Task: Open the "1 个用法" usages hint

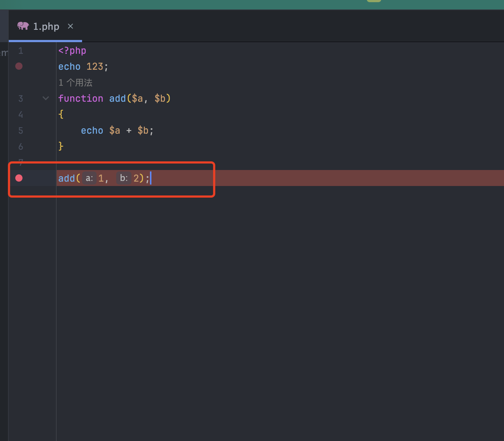Action: click(x=76, y=83)
